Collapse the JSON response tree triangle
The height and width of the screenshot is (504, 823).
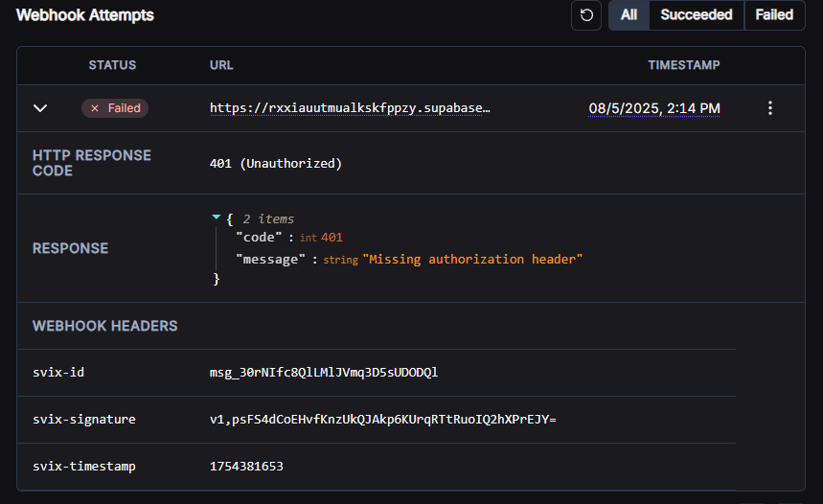click(216, 217)
